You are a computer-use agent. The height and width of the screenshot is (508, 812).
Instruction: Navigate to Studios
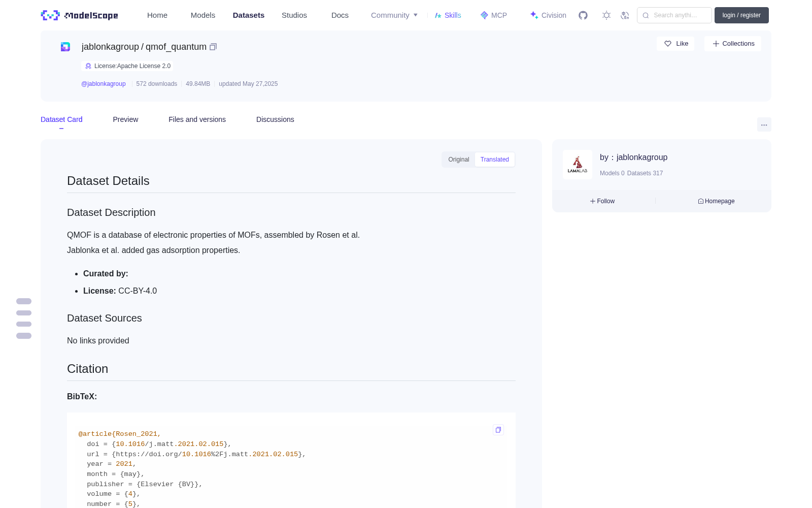tap(294, 15)
